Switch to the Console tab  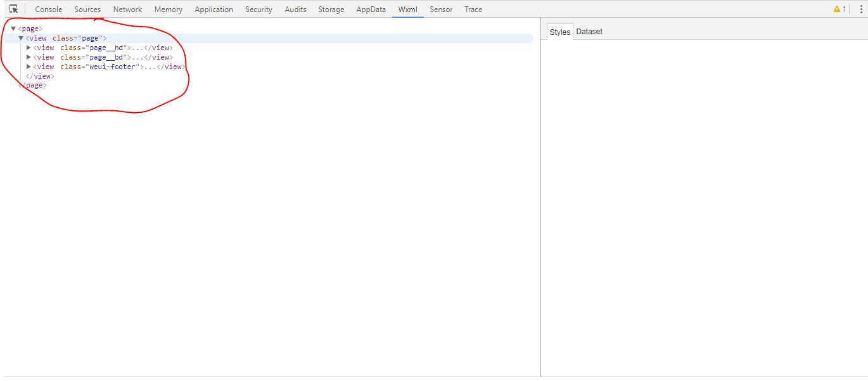[x=49, y=10]
